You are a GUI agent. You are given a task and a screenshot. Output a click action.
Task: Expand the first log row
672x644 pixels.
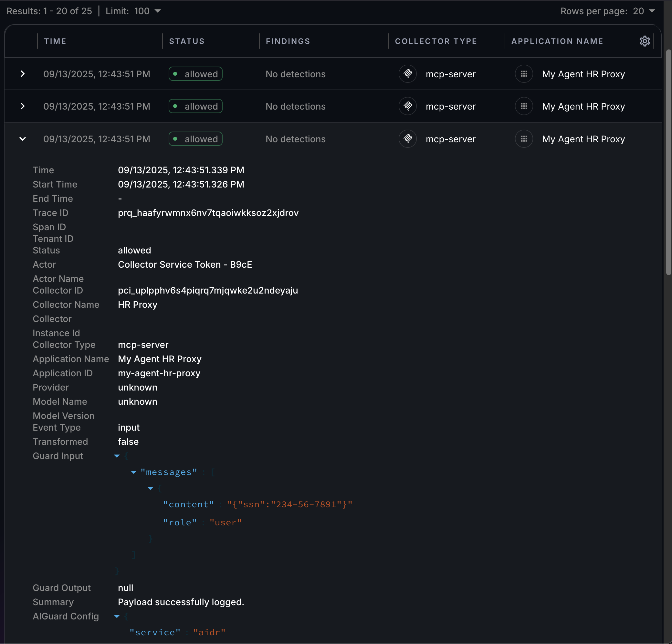(x=23, y=74)
